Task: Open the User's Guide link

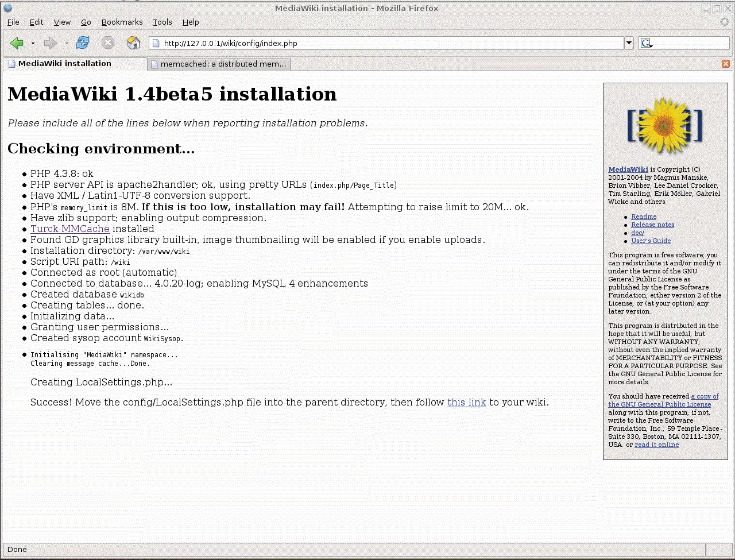Action: click(x=651, y=241)
